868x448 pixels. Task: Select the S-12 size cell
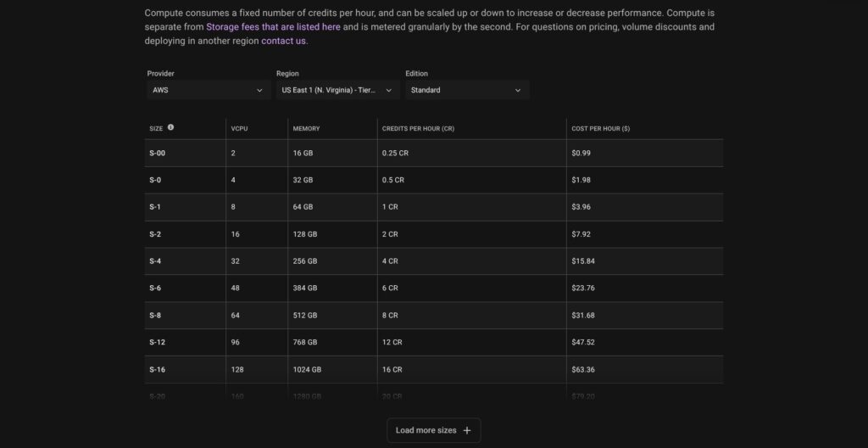point(185,342)
